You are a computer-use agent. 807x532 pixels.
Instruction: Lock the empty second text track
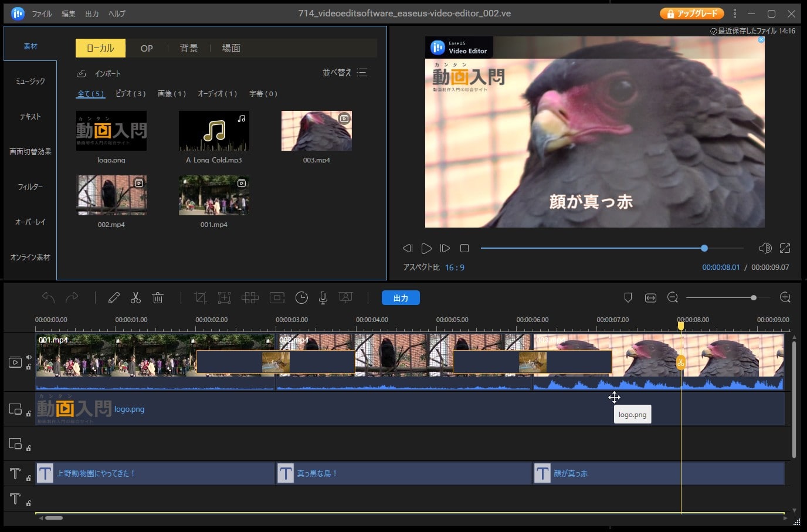click(28, 503)
